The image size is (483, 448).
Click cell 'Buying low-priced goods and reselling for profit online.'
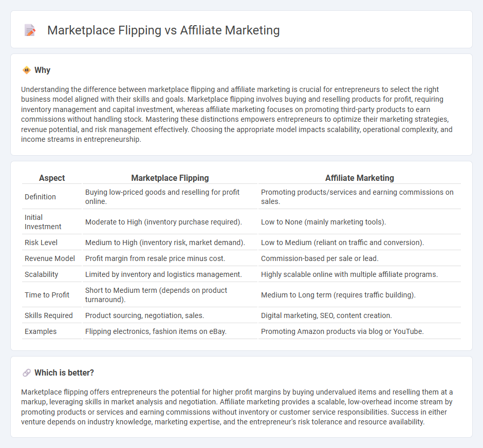(x=170, y=197)
